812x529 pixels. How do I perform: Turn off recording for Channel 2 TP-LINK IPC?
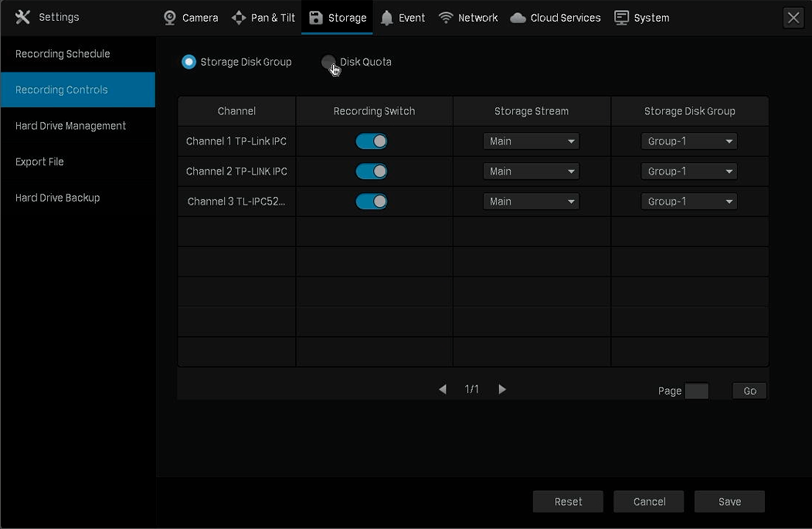pos(372,171)
